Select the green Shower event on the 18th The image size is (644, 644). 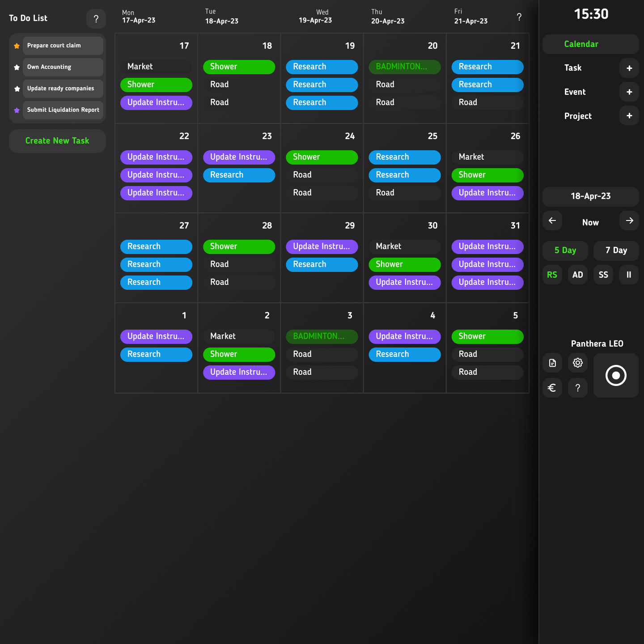(x=239, y=67)
